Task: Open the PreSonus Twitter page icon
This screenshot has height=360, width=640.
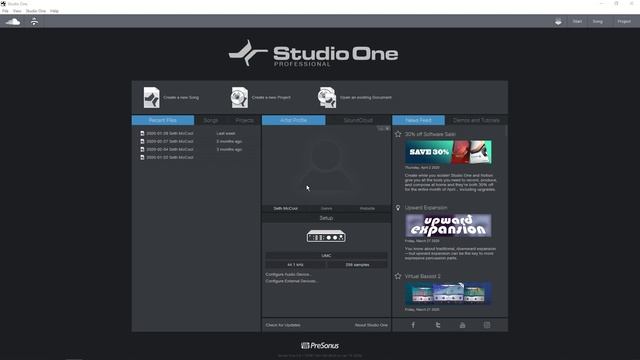Action: click(x=438, y=325)
